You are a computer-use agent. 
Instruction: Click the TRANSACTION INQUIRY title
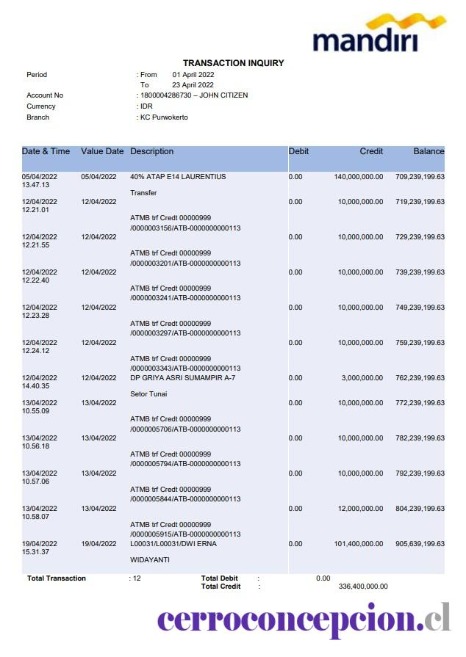tap(233, 63)
